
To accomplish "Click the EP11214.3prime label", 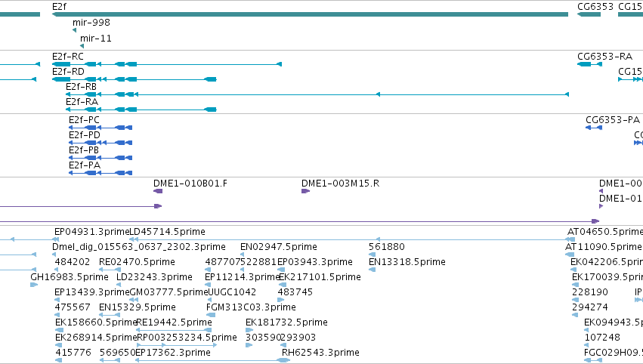I will 242,277.
